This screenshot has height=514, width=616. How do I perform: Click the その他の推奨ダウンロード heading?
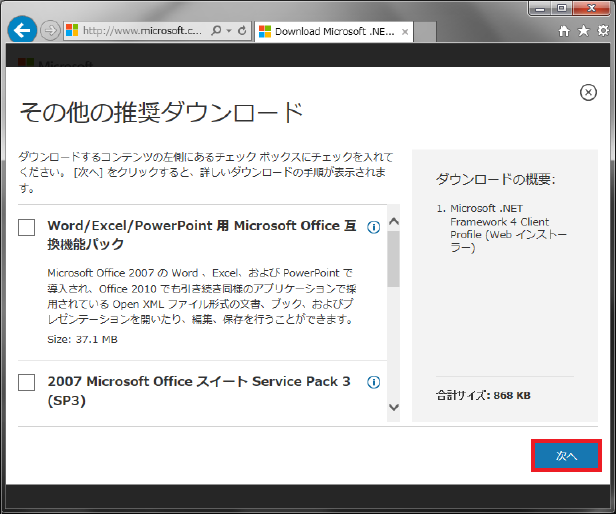click(161, 112)
